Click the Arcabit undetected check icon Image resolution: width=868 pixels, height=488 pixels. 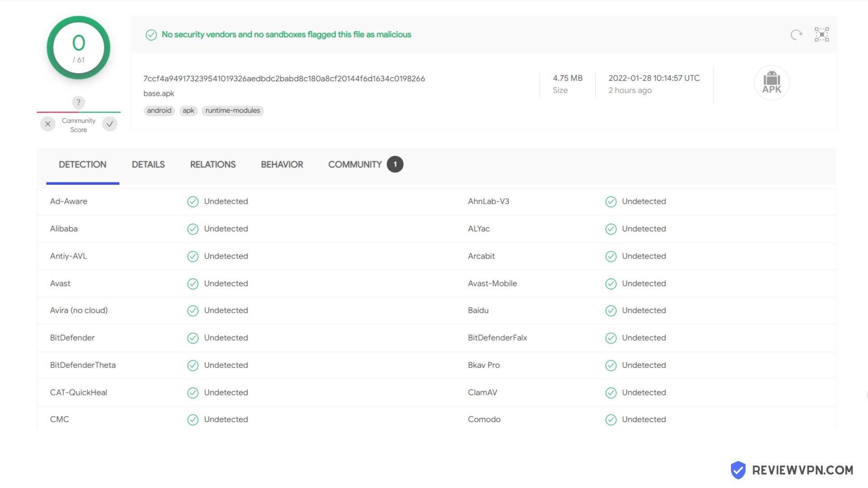click(611, 256)
